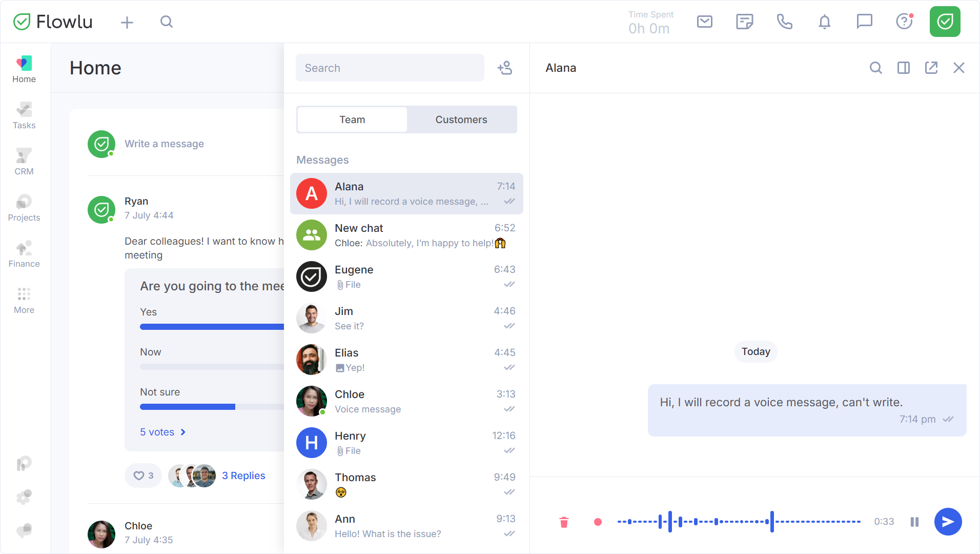The image size is (980, 554).
Task: Open Finance module in sidebar
Action: pos(24,254)
